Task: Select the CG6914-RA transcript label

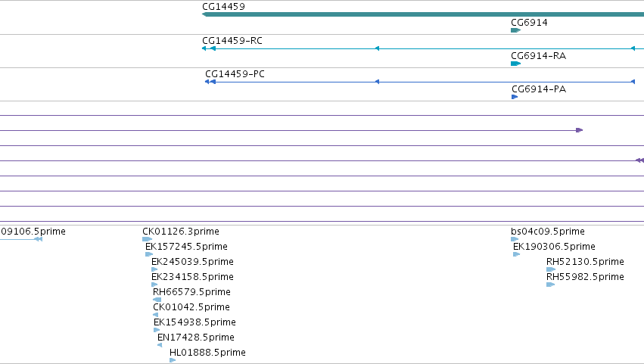Action: [x=539, y=56]
